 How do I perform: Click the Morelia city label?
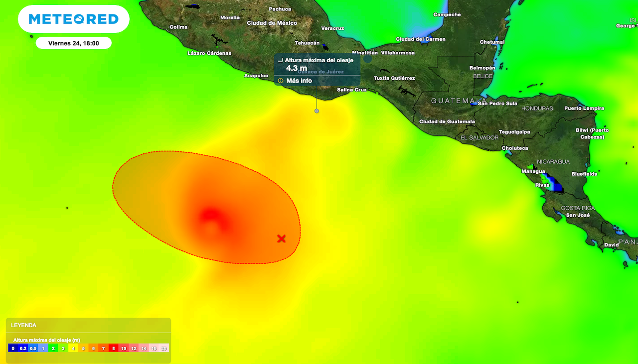click(230, 17)
